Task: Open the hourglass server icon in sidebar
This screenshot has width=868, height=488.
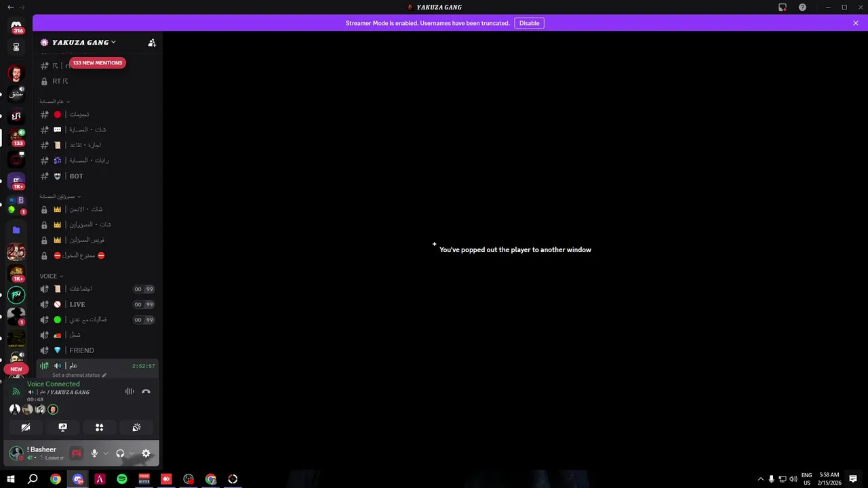Action: pos(16,47)
